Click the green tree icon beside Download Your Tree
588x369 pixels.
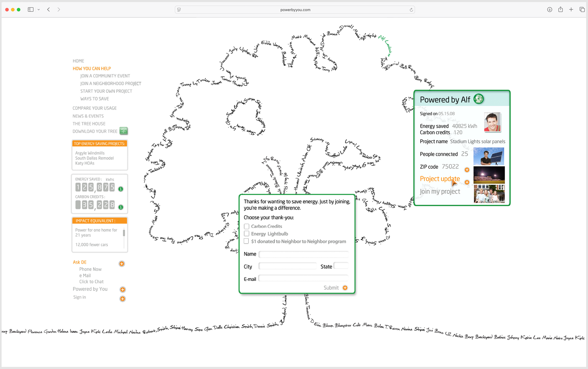click(x=124, y=131)
